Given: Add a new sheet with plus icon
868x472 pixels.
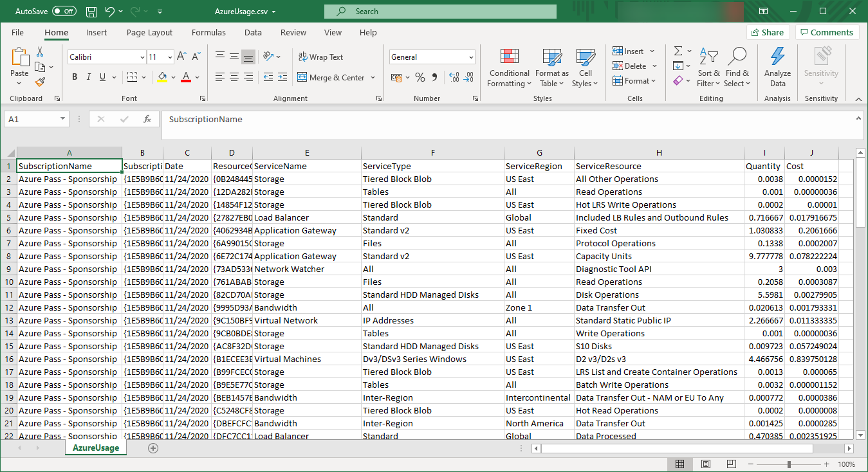Looking at the screenshot, I should click(153, 448).
